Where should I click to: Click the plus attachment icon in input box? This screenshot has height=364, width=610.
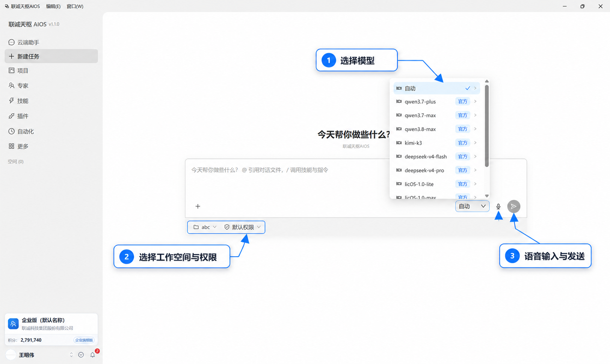click(x=198, y=206)
